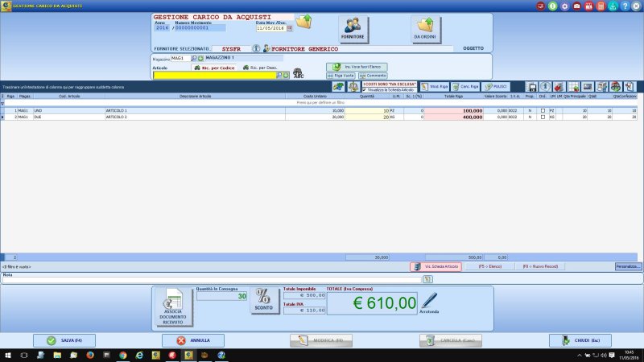Click the FORNITORE supplier selection button
The image size is (644, 362).
pos(353,29)
